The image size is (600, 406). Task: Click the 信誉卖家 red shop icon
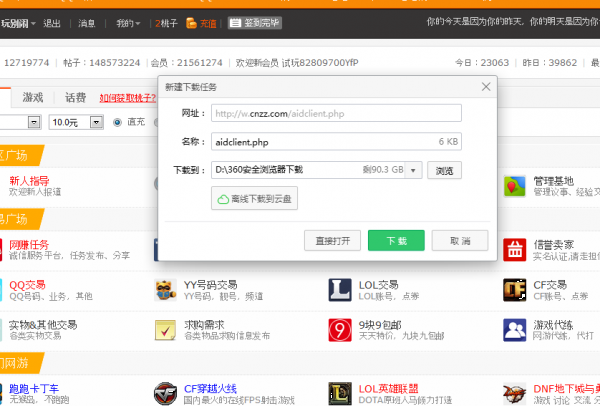pos(514,249)
